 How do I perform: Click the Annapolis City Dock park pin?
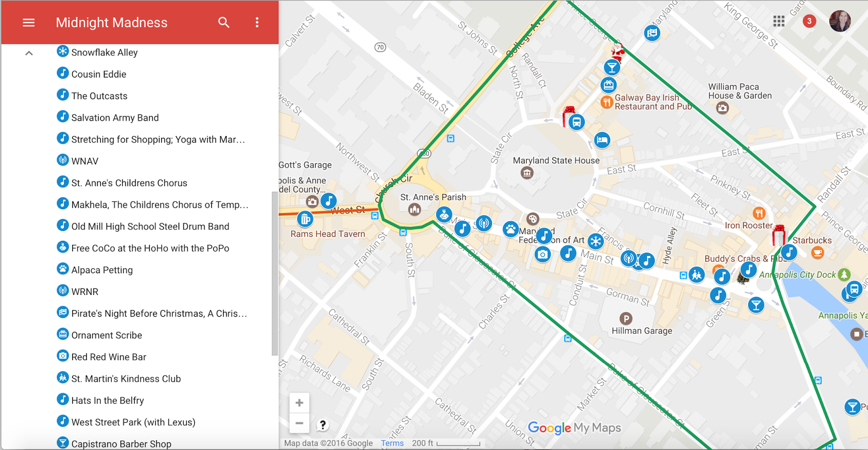(x=844, y=274)
